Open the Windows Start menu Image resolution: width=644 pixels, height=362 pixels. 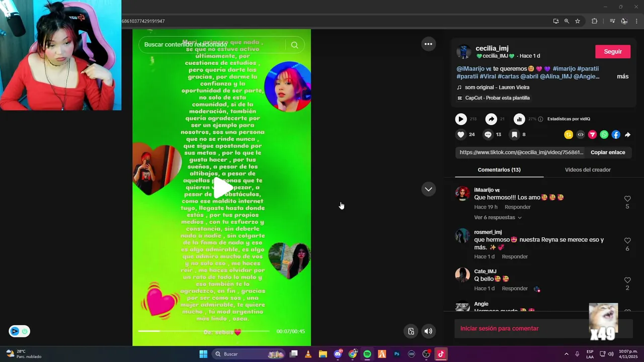pos(203,354)
